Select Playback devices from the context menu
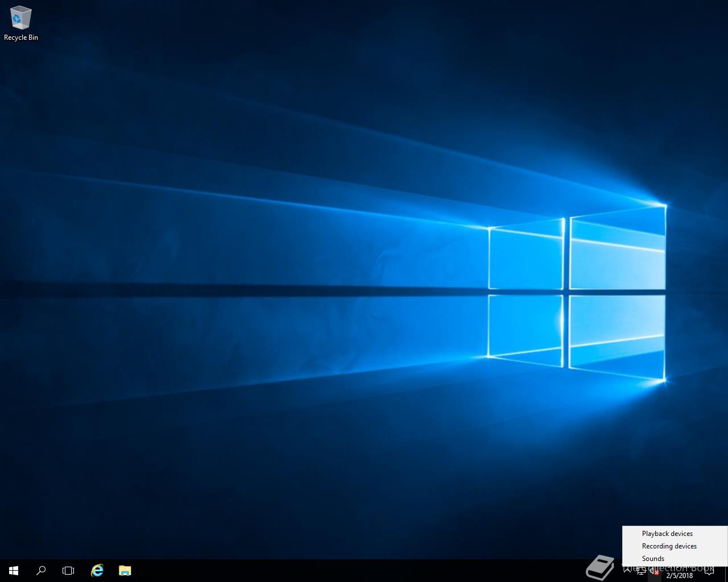The height and width of the screenshot is (582, 728). [x=675, y=533]
